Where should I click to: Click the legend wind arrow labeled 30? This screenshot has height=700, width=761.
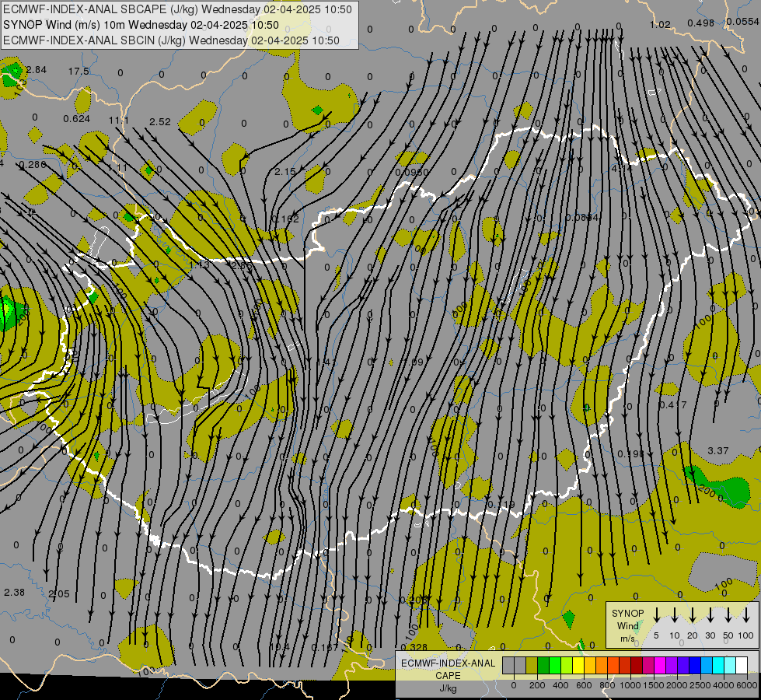pos(710,615)
